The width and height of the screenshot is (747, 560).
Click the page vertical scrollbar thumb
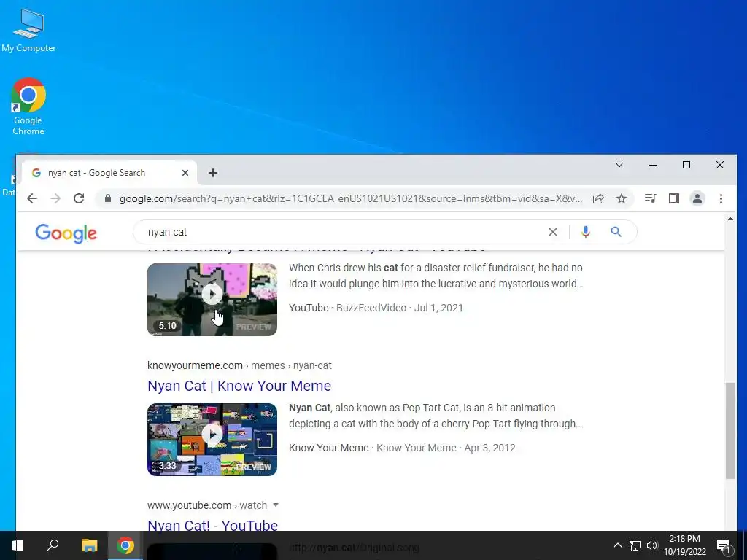click(x=730, y=430)
